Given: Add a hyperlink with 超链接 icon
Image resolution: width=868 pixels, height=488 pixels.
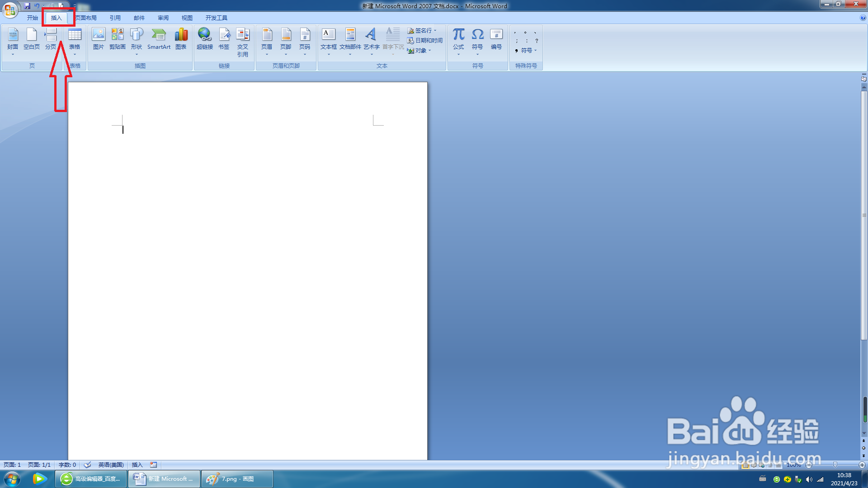Looking at the screenshot, I should [x=204, y=38].
